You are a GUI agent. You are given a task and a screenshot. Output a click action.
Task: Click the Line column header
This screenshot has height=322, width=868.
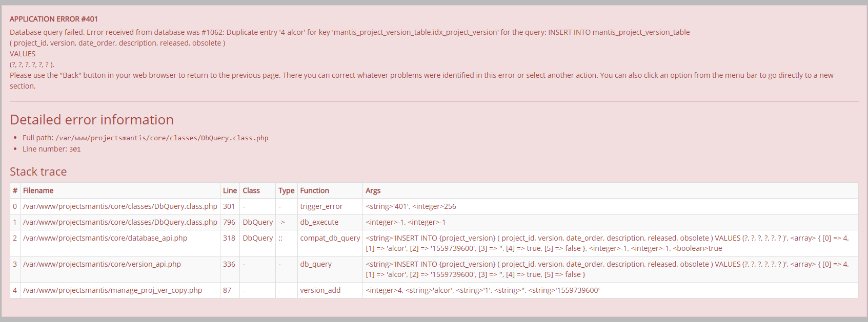tap(230, 190)
